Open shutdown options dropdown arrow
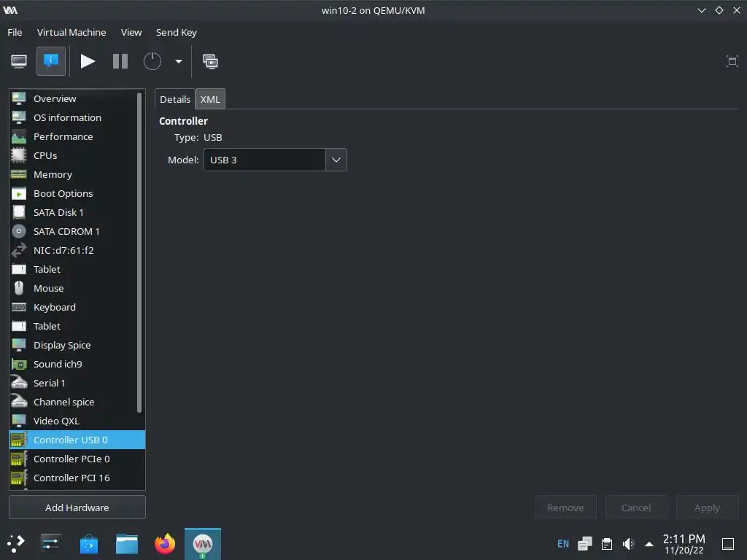This screenshot has width=747, height=560. point(179,61)
